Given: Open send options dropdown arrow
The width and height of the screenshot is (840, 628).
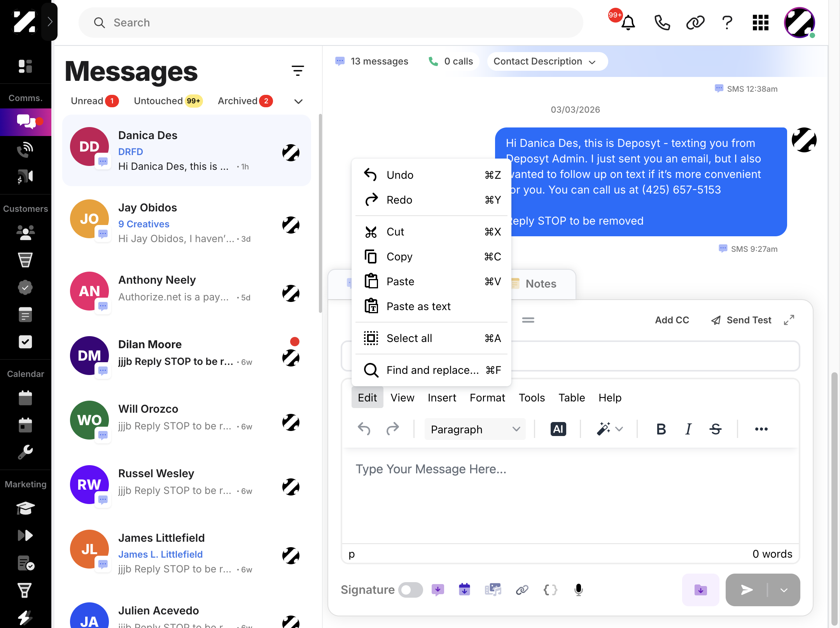Looking at the screenshot, I should tap(784, 590).
